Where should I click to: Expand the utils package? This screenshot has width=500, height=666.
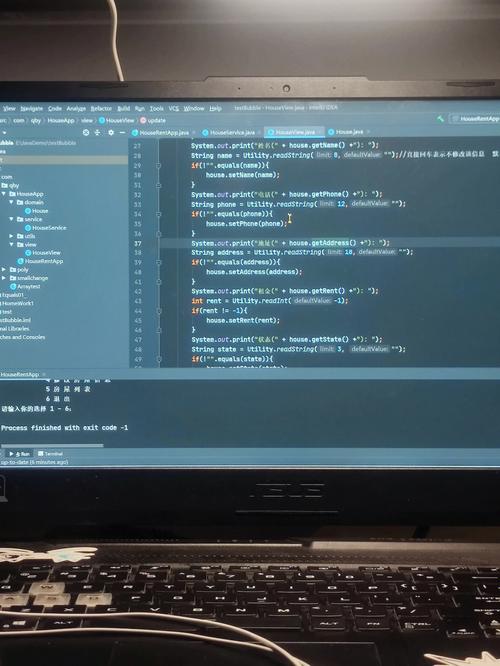11,236
